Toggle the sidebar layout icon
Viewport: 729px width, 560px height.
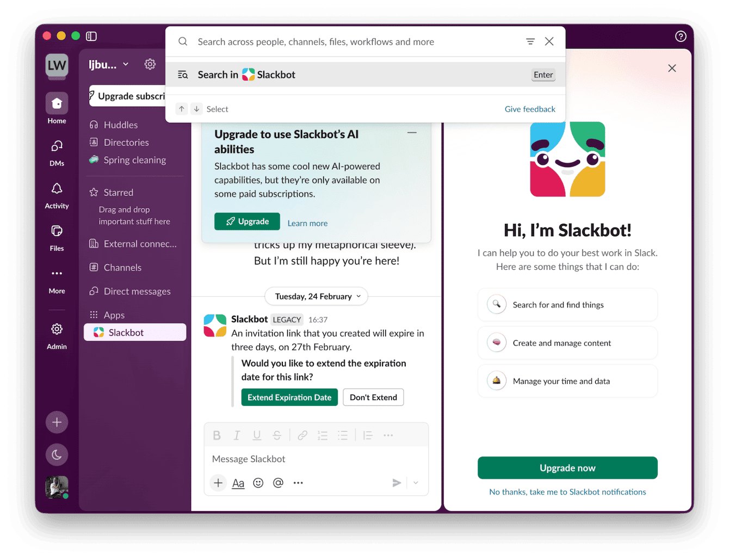click(91, 36)
